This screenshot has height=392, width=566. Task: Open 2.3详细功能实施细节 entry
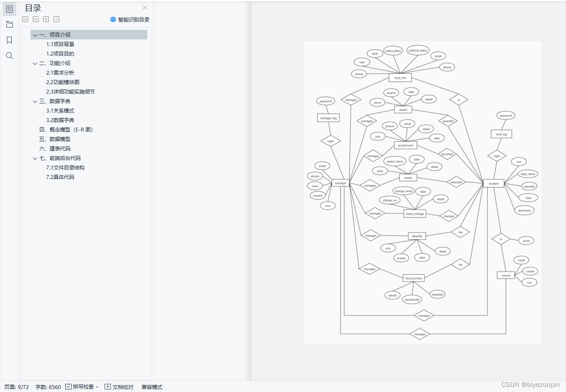pos(71,91)
